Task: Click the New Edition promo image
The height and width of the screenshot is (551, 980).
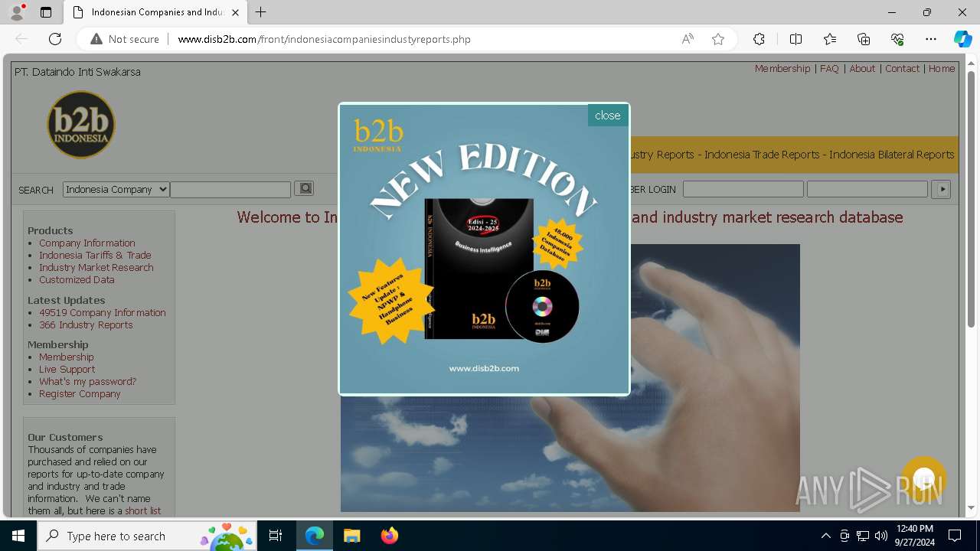Action: [x=484, y=249]
